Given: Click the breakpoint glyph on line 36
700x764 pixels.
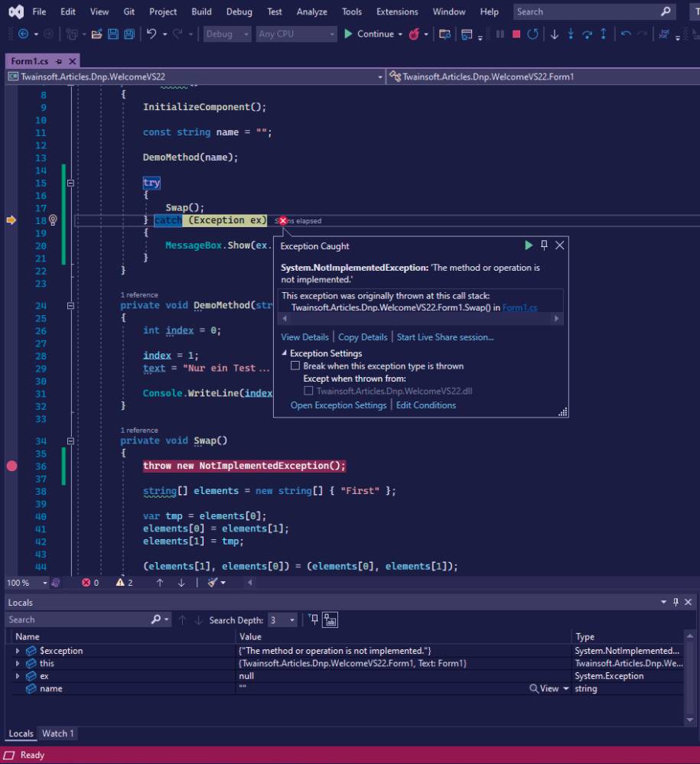Looking at the screenshot, I should pyautogui.click(x=11, y=467).
